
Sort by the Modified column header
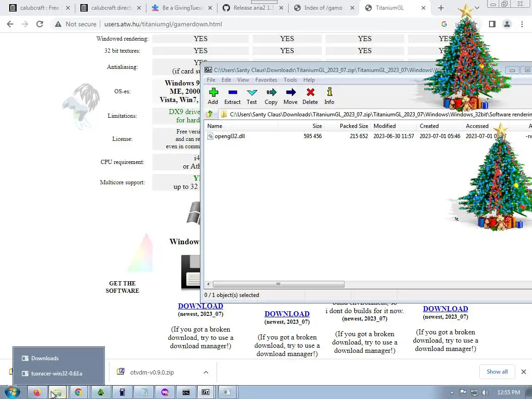click(393, 126)
